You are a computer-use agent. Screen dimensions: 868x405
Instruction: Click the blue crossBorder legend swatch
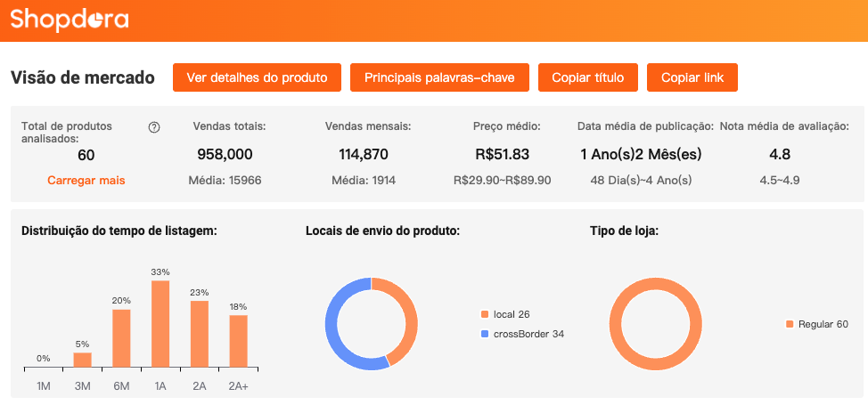point(485,334)
